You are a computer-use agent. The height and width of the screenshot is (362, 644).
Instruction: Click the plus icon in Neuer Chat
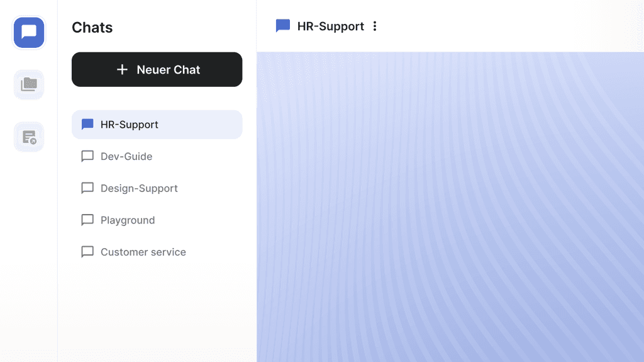pyautogui.click(x=122, y=69)
